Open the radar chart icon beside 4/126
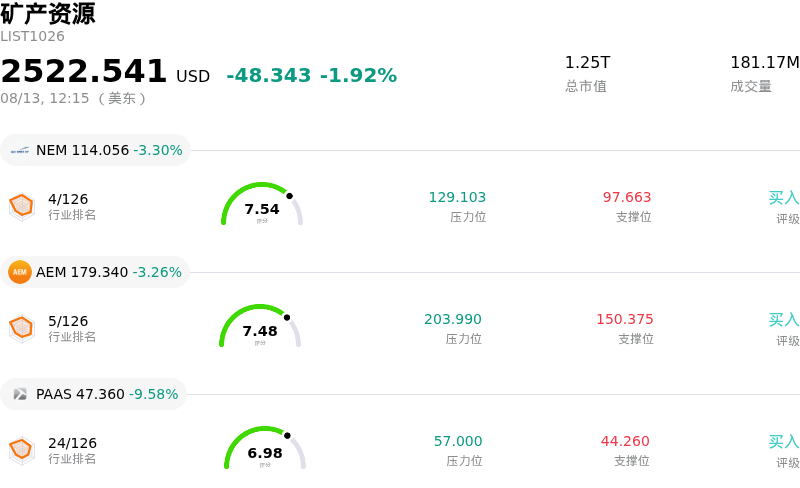The width and height of the screenshot is (800, 488). click(x=22, y=207)
